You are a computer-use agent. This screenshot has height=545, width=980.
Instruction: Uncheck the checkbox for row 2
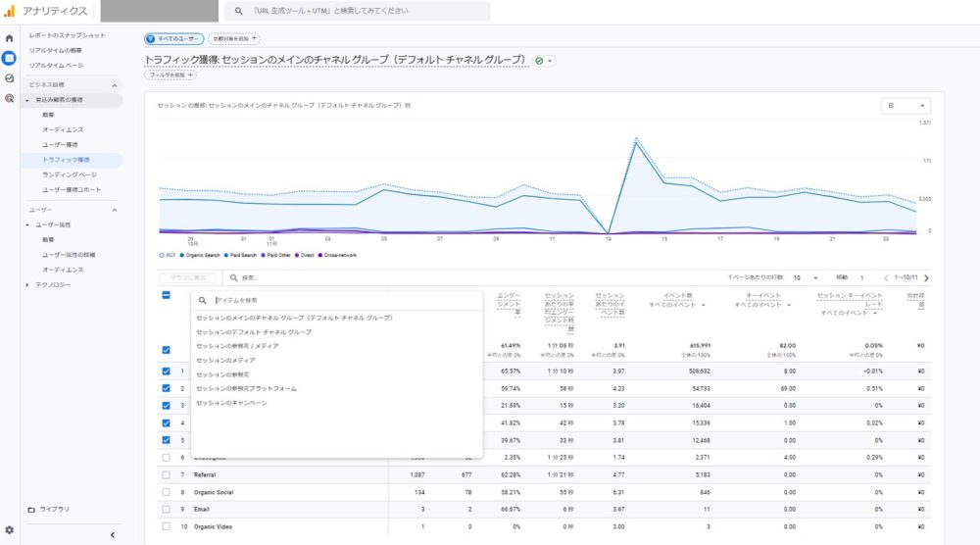(x=166, y=388)
